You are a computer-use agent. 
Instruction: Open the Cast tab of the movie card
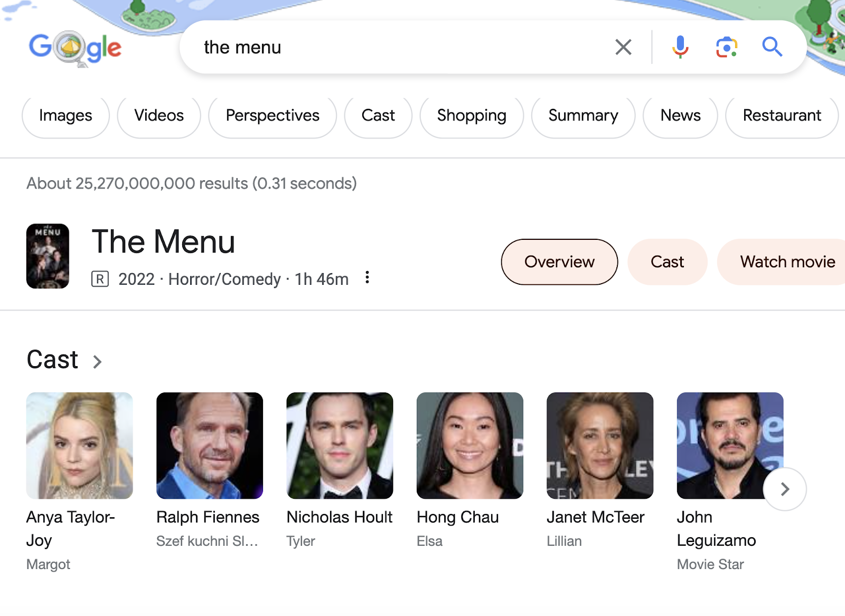(x=667, y=262)
